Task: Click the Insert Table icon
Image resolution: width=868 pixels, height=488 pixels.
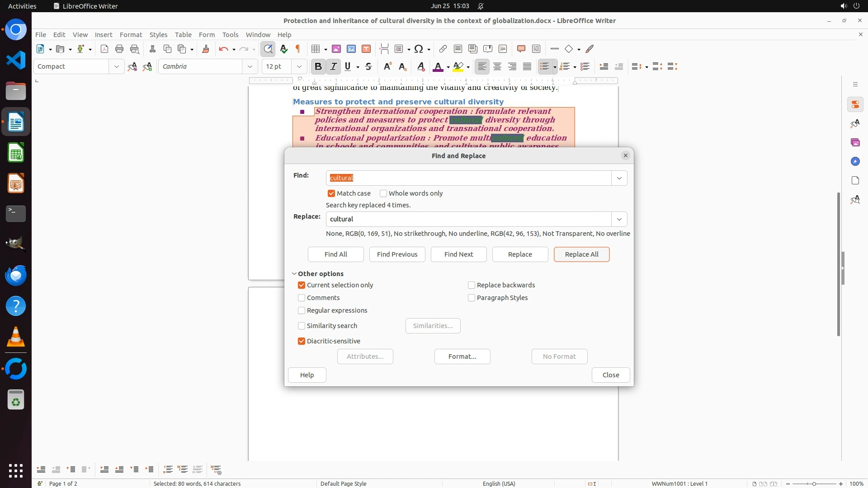Action: [316, 49]
